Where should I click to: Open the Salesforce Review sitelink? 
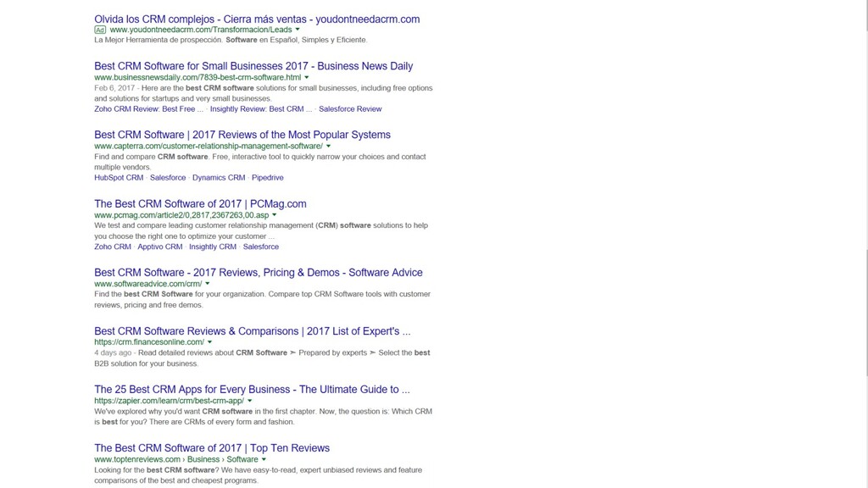click(x=350, y=109)
